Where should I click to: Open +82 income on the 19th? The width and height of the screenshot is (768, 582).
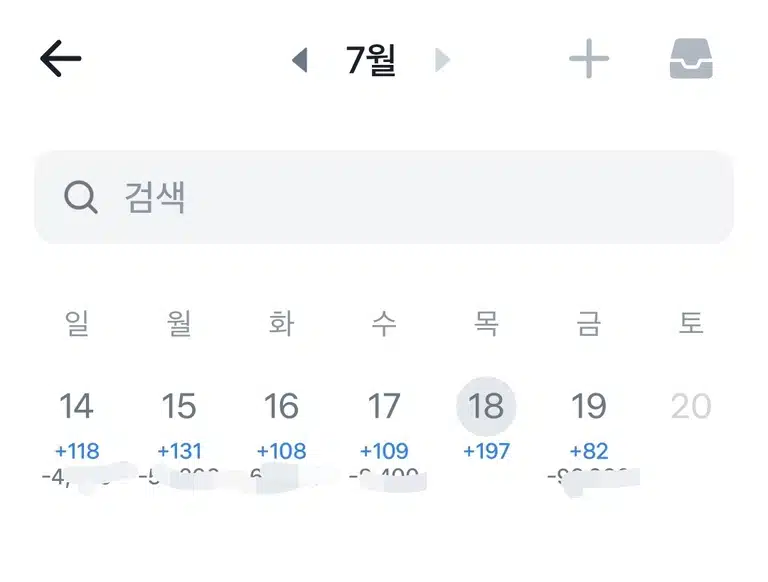[x=589, y=451]
